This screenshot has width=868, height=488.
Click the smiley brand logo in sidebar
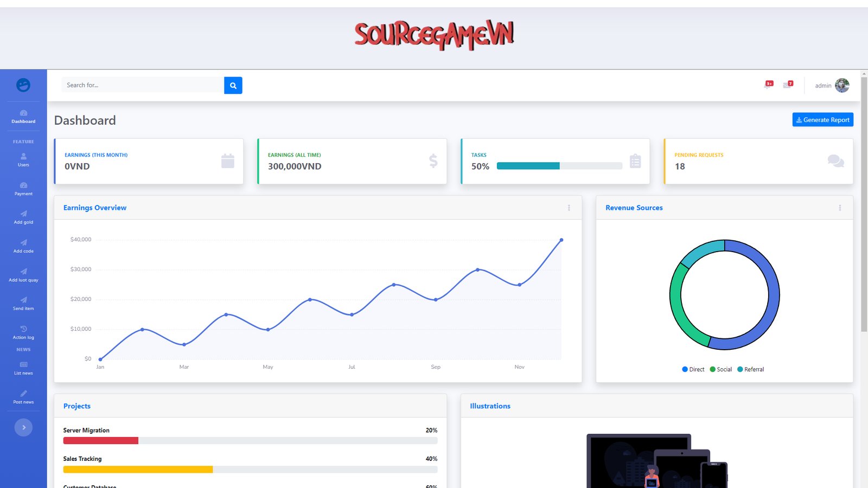point(23,85)
